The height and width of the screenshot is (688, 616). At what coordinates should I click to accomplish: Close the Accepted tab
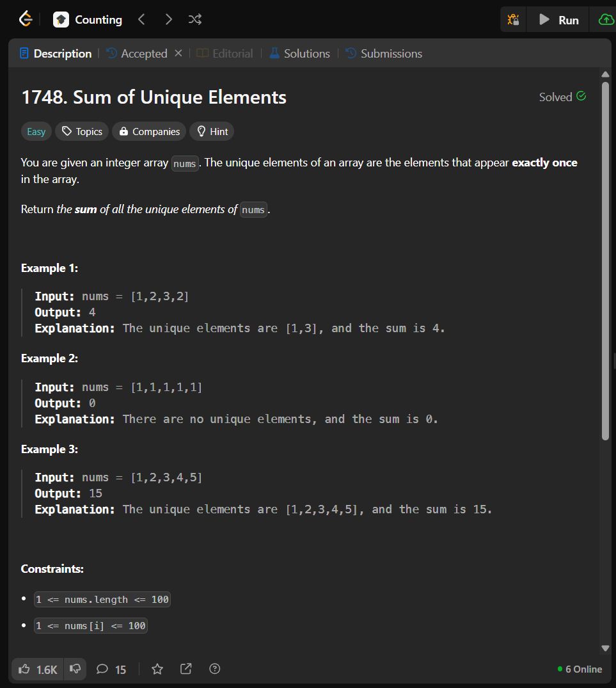tap(178, 53)
